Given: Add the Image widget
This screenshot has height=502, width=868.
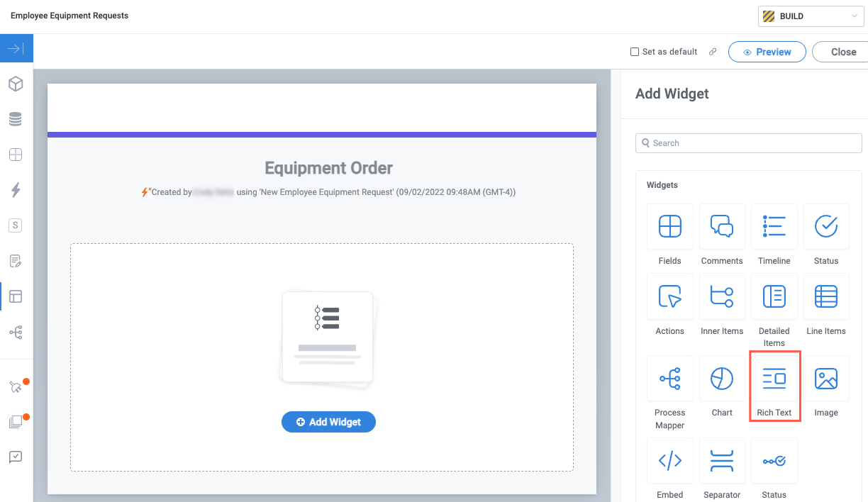Looking at the screenshot, I should click(826, 379).
